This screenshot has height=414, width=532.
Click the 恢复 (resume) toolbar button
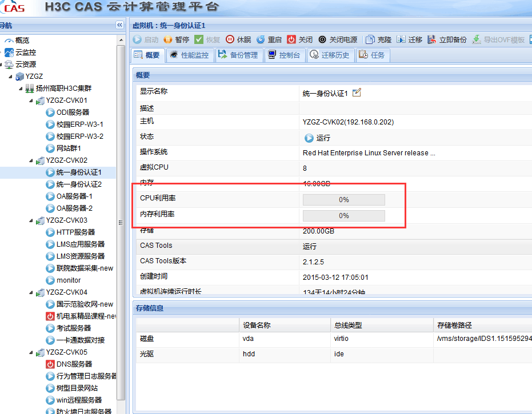pos(207,39)
